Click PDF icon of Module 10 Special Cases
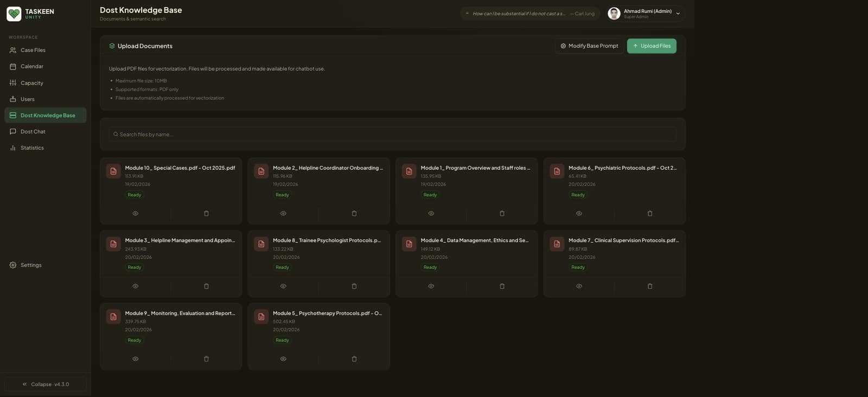This screenshot has height=397, width=868. [113, 171]
